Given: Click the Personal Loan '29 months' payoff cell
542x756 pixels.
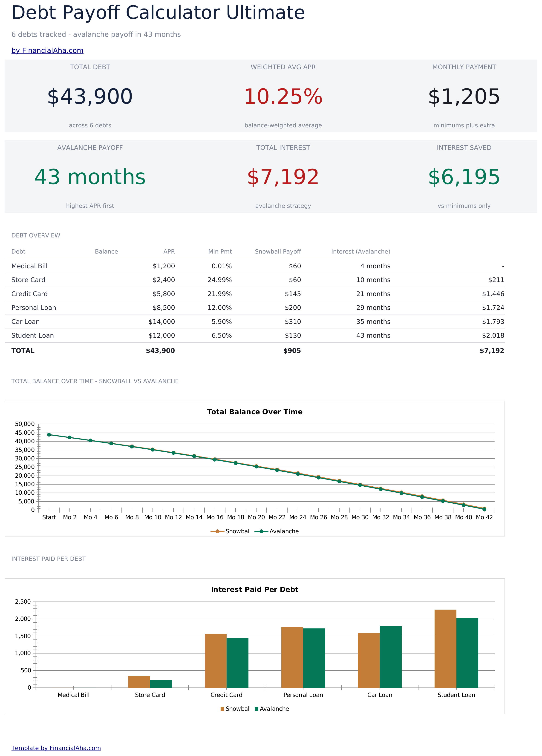Looking at the screenshot, I should tap(373, 308).
